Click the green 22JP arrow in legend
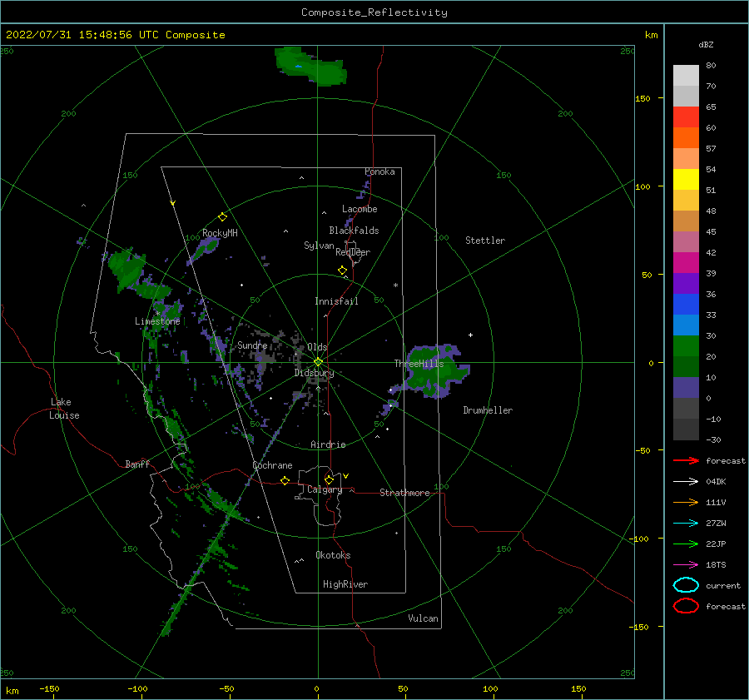The image size is (749, 700). tap(686, 544)
